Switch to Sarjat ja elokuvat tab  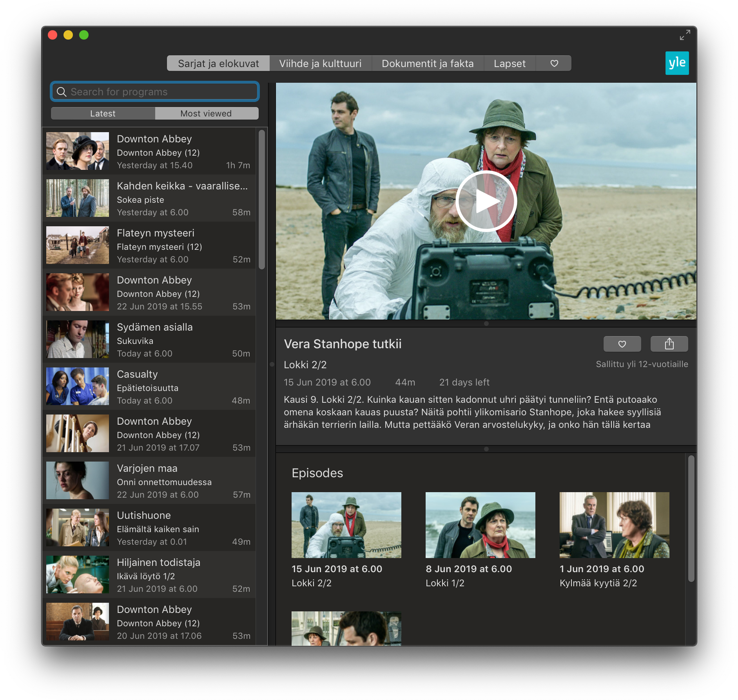point(218,64)
